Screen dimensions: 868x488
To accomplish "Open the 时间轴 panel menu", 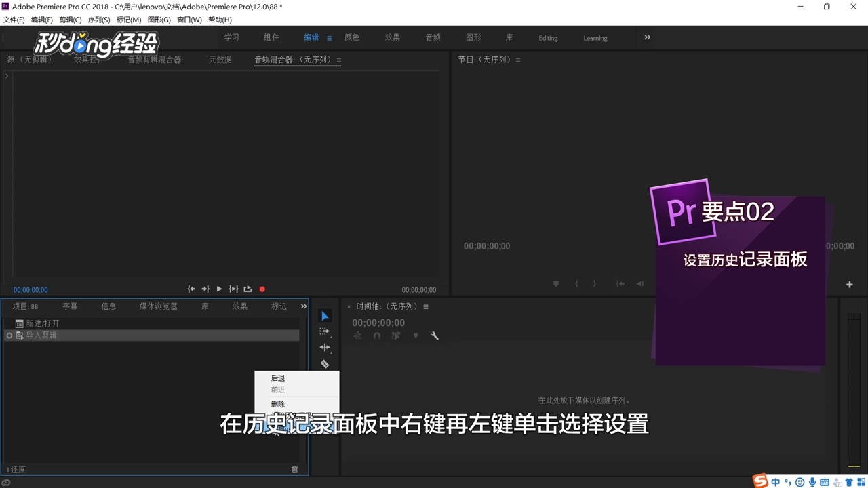I will tap(426, 307).
